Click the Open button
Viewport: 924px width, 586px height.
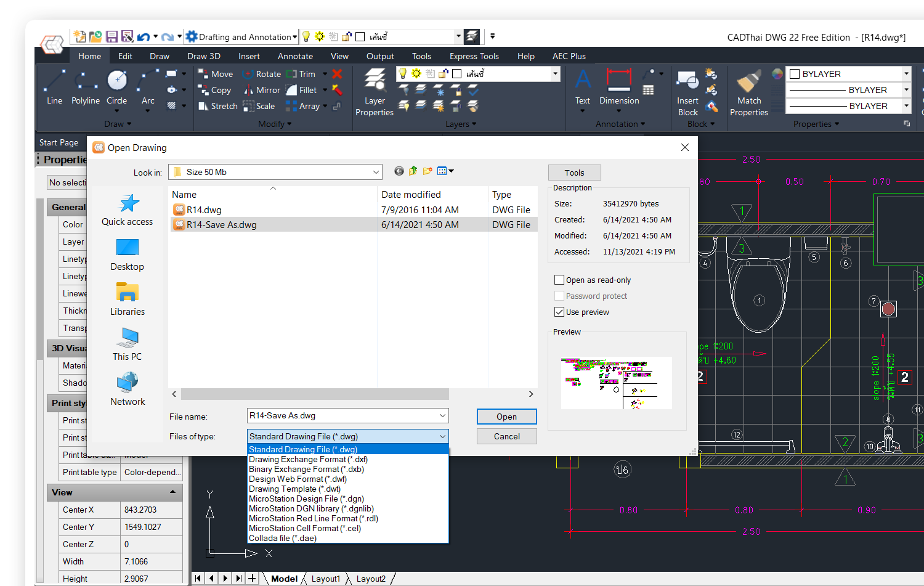pos(506,417)
